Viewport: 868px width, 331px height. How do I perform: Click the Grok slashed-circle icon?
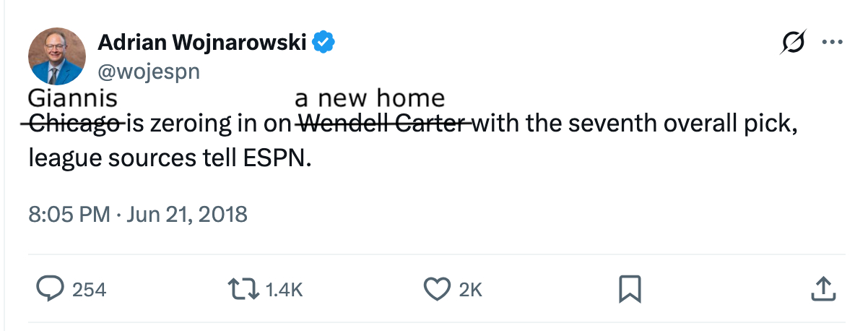[x=791, y=43]
